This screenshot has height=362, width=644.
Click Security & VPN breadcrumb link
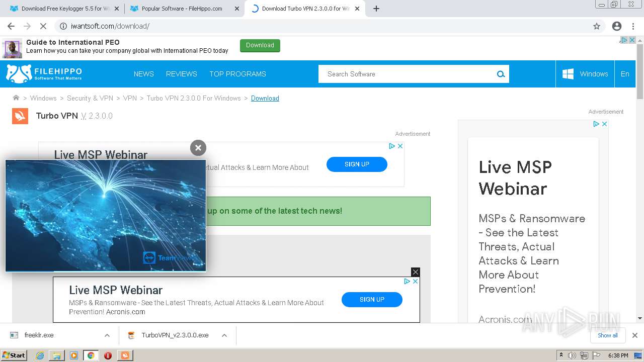(90, 98)
